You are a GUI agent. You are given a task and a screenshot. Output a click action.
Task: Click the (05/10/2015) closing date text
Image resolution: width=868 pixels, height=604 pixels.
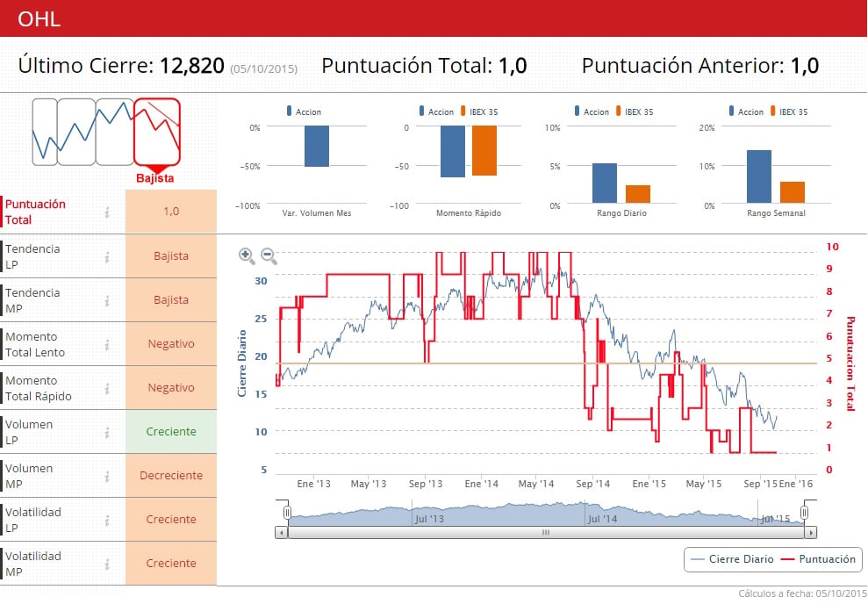click(264, 69)
